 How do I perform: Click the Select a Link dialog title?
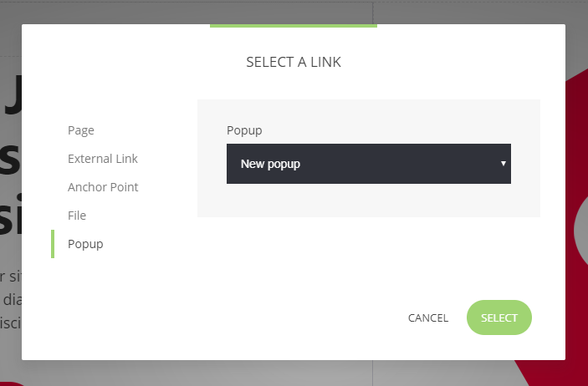(x=294, y=62)
